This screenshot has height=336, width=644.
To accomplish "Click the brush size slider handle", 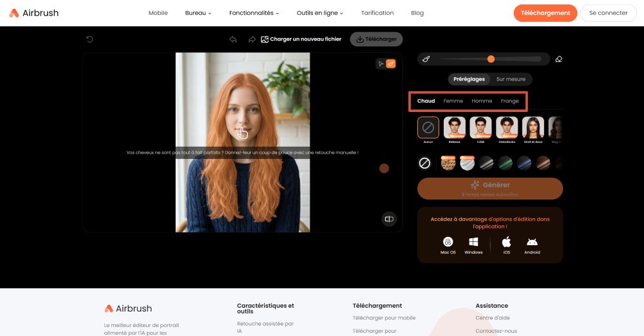I will (x=491, y=59).
